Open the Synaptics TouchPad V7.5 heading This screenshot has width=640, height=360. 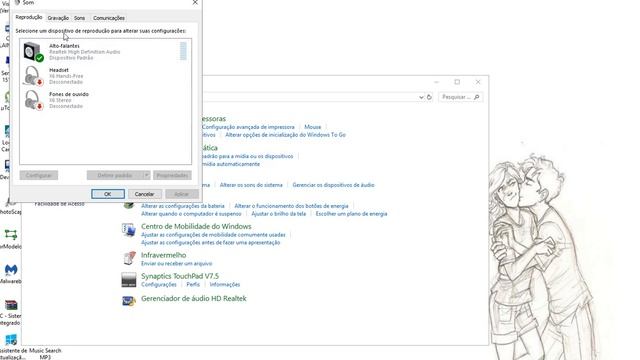(180, 276)
